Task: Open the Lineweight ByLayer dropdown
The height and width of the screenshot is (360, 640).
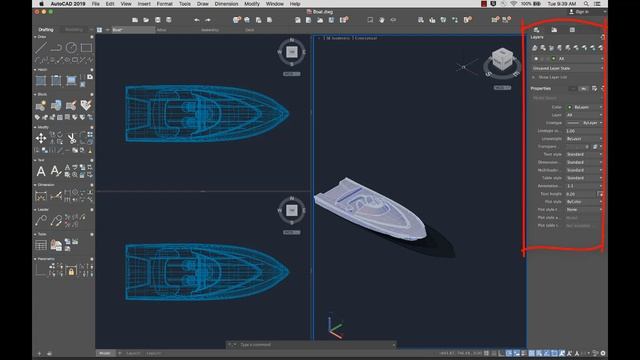Action: [x=584, y=139]
